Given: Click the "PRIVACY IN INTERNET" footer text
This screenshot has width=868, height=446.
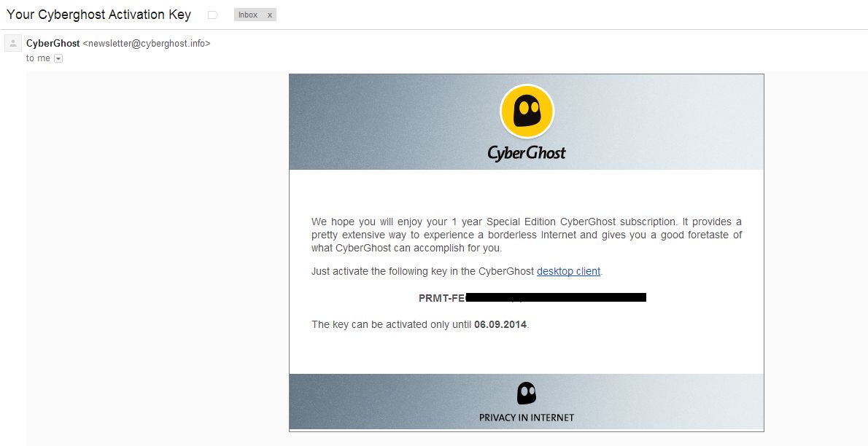Looking at the screenshot, I should [527, 418].
